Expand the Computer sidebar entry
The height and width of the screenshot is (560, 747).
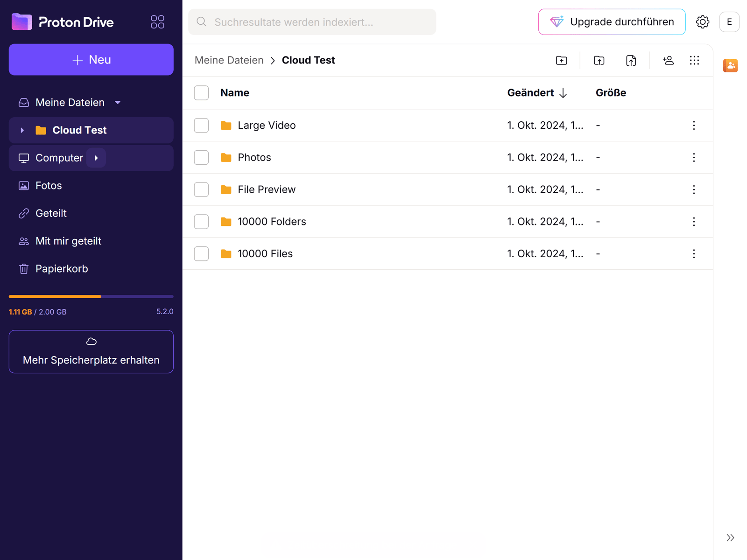point(96,158)
